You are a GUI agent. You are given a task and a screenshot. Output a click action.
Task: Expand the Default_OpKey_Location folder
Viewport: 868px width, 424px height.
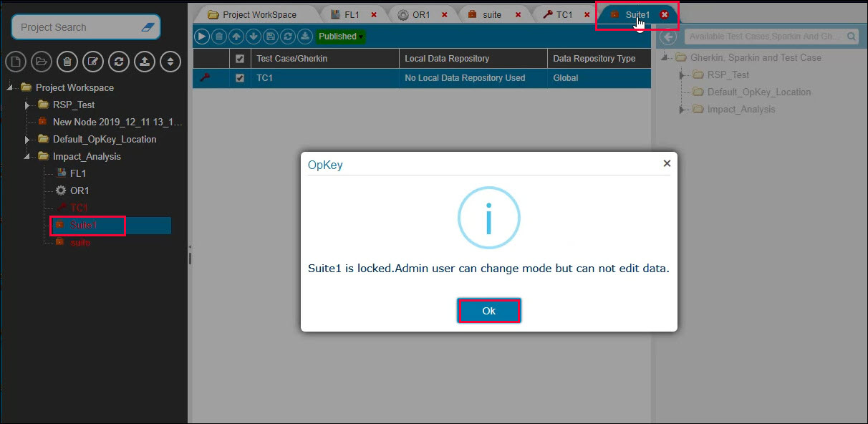click(x=28, y=140)
